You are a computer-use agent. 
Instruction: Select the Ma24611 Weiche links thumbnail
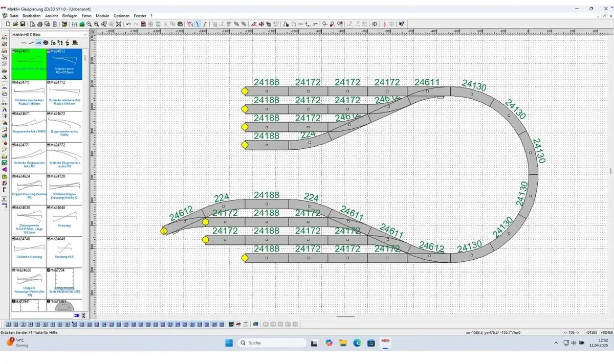click(29, 64)
